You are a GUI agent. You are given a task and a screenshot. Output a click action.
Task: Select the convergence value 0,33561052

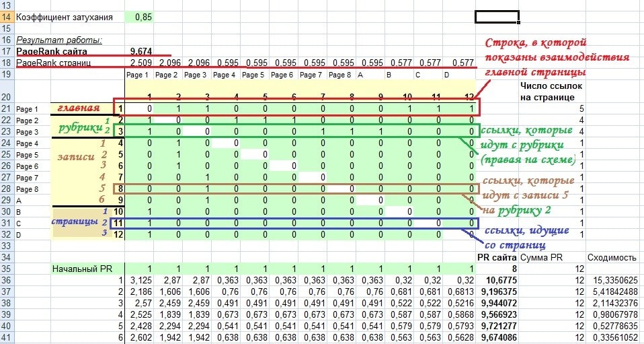coord(614,338)
